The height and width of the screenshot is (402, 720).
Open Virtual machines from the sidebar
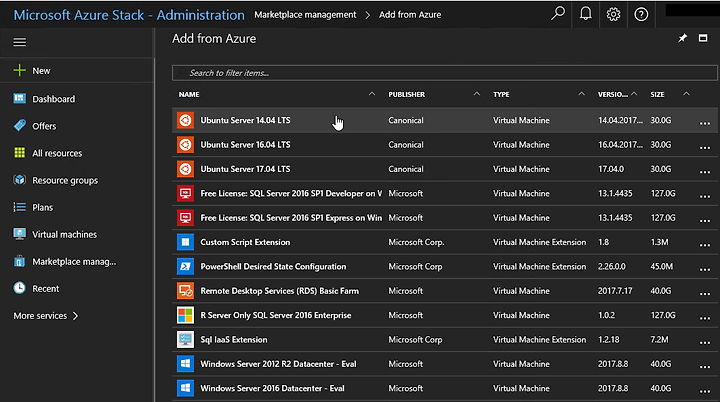64,234
